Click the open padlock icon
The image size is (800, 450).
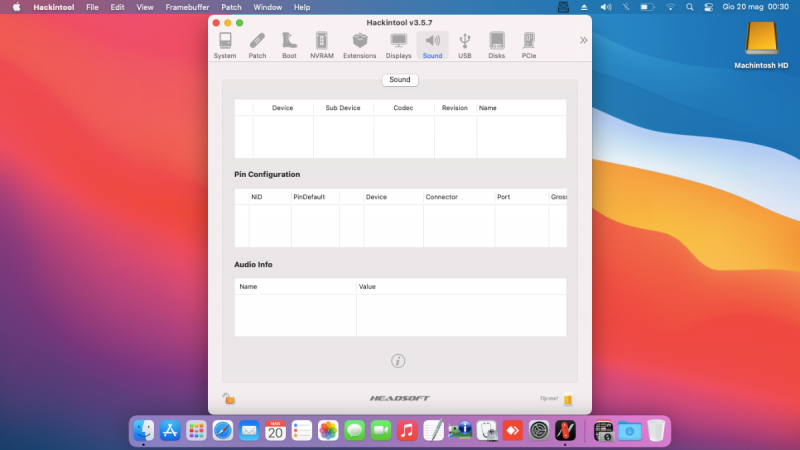click(229, 398)
